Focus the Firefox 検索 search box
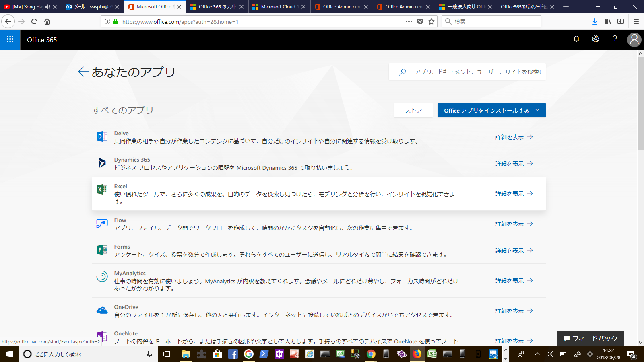Viewport: 644px width, 362px height. (x=492, y=21)
